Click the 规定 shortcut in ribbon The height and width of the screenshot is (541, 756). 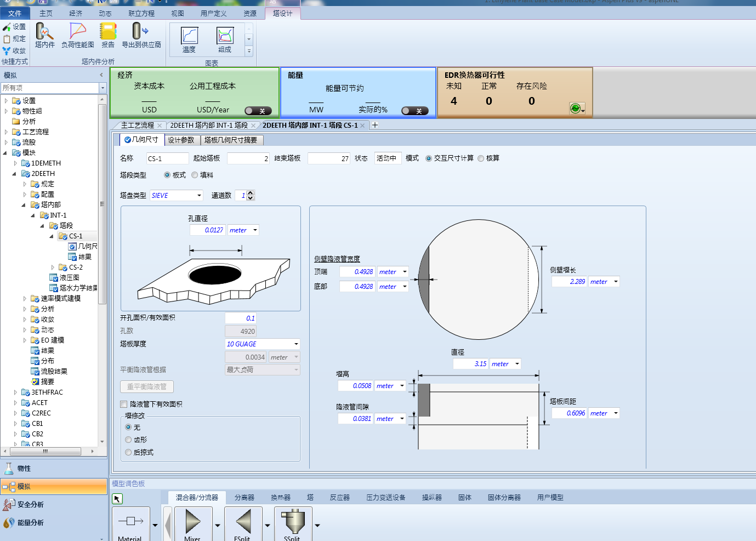click(14, 39)
